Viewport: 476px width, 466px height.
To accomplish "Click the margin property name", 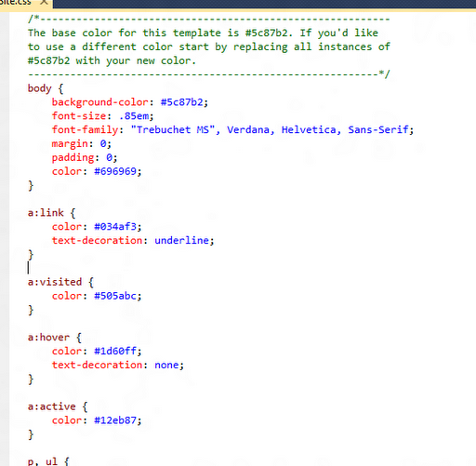I will click(70, 143).
